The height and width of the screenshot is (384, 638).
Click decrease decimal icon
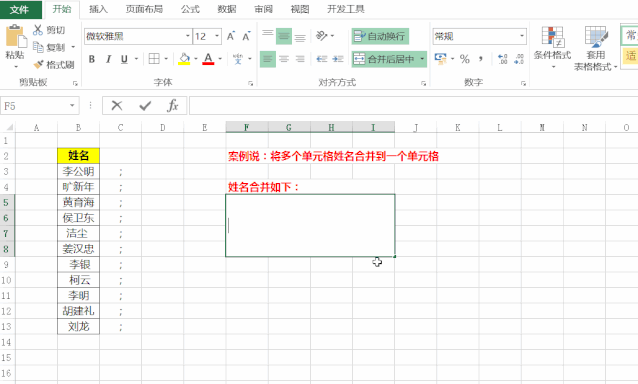[519, 59]
